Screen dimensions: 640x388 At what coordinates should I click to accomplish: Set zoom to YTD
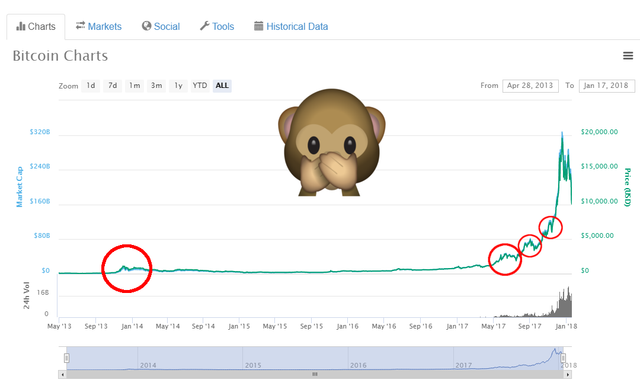[200, 86]
